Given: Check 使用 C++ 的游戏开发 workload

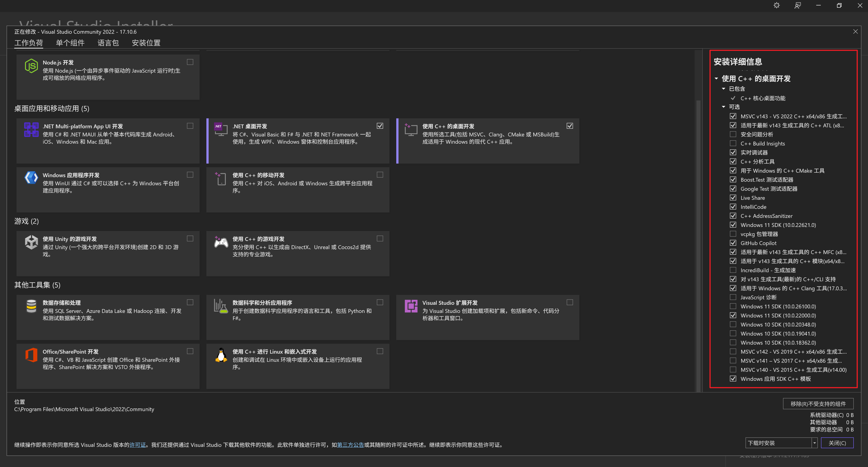Looking at the screenshot, I should [x=380, y=238].
